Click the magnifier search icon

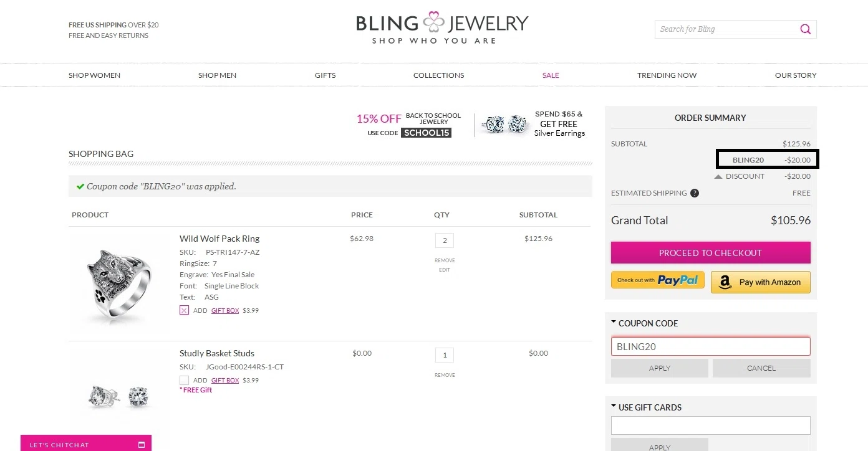click(805, 29)
